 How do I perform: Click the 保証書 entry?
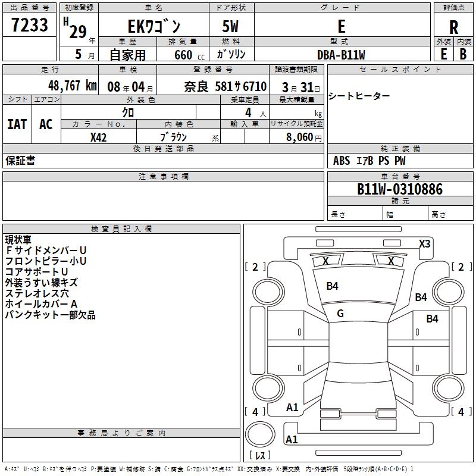coord(20,161)
